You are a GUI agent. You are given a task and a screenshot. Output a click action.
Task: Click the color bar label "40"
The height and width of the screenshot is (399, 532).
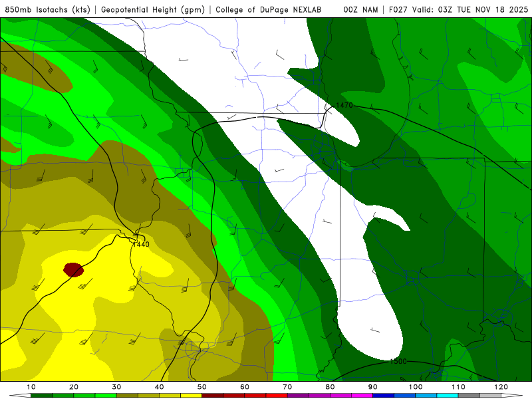pos(159,387)
